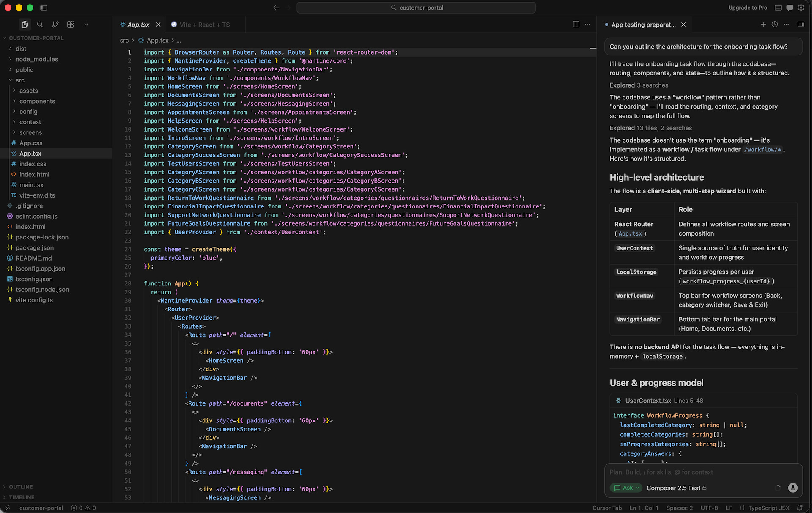Expand the additional sidebar views chevron

(86, 25)
